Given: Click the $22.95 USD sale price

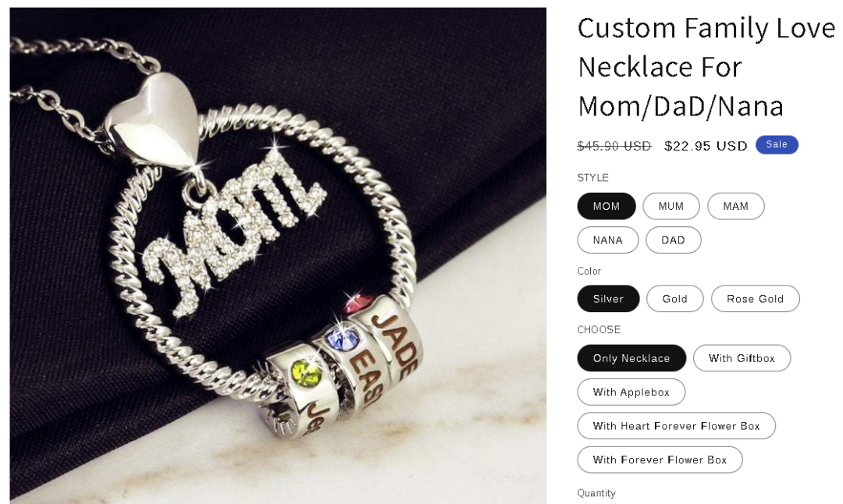Looking at the screenshot, I should pos(706,146).
